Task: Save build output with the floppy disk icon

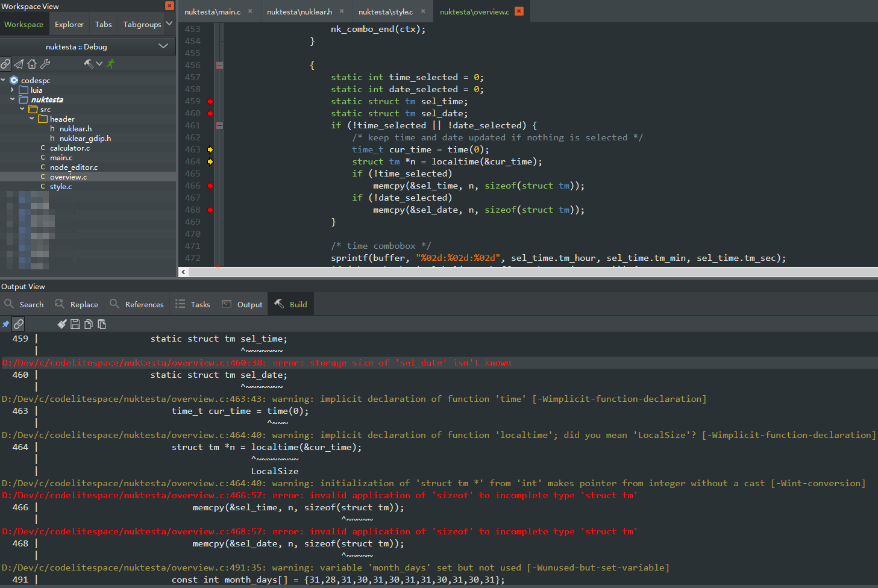Action: [75, 324]
